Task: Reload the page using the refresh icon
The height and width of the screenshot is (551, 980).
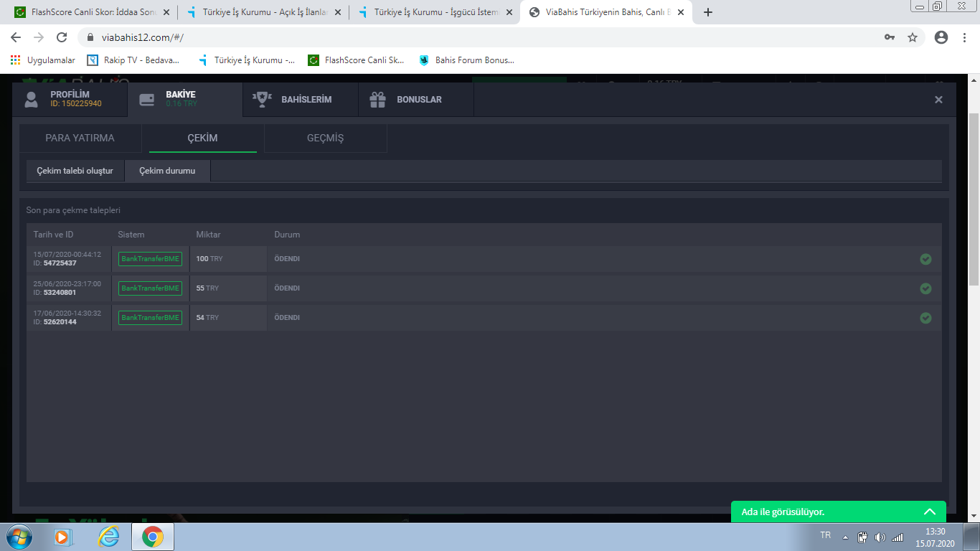Action: coord(62,37)
